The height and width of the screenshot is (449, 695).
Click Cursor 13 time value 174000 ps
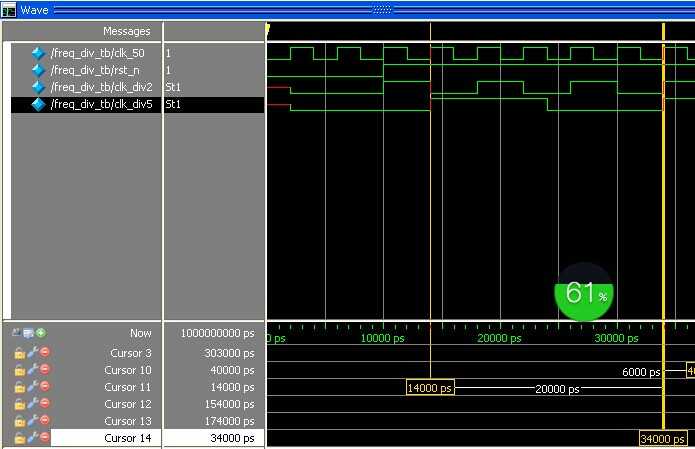[x=230, y=421]
